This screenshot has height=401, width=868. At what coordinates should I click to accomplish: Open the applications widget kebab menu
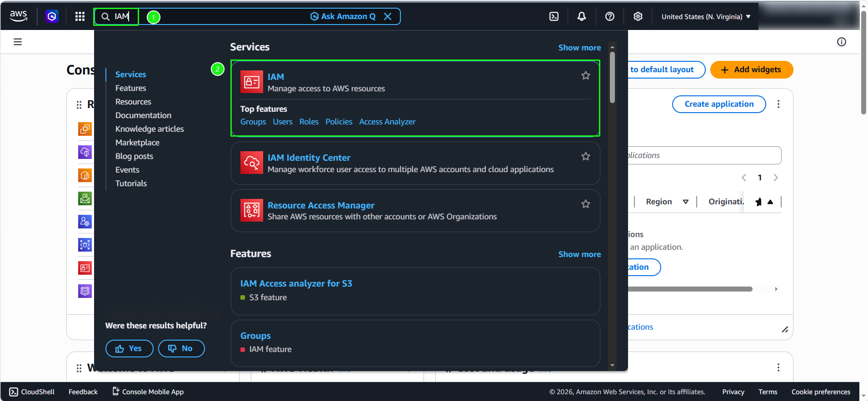tap(778, 104)
